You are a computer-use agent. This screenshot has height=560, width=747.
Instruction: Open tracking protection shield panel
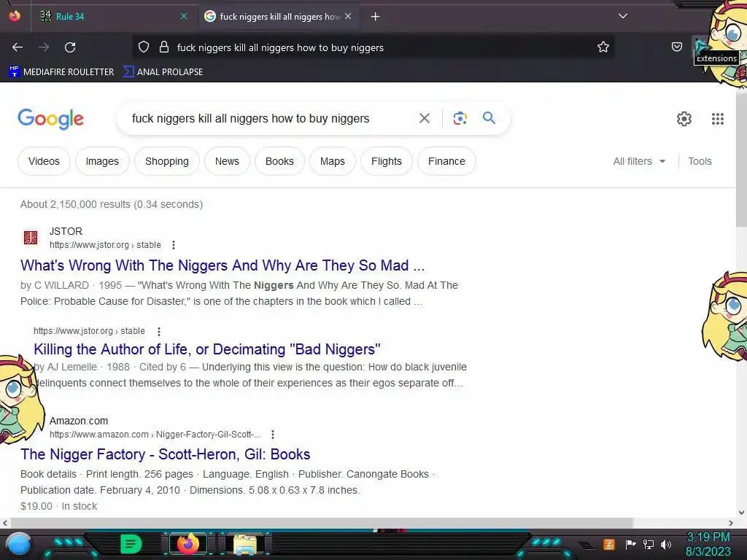tap(144, 47)
